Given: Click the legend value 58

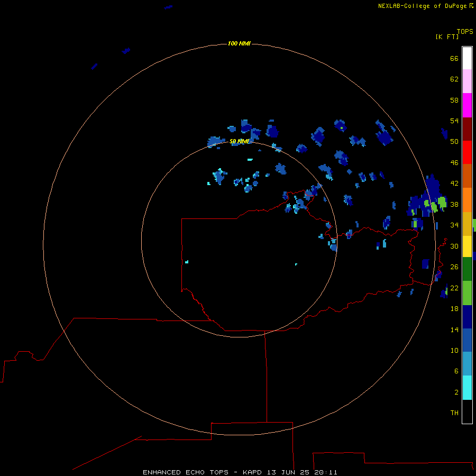Looking at the screenshot, I should (x=454, y=100).
